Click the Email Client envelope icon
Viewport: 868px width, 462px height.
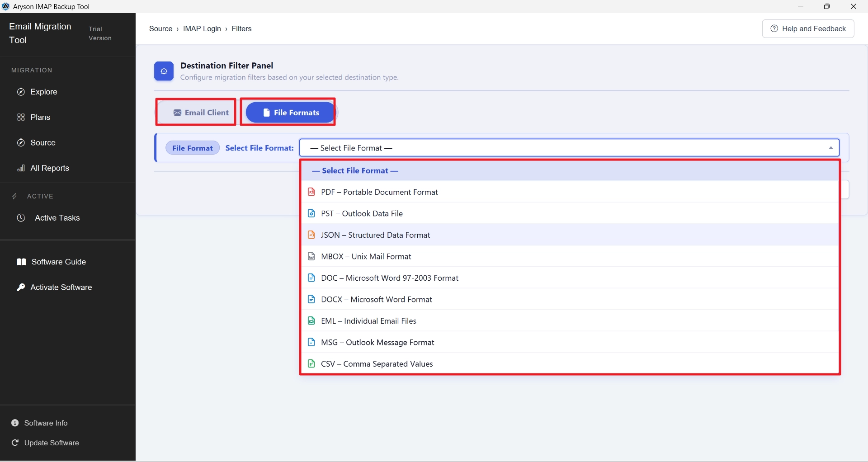(x=178, y=113)
